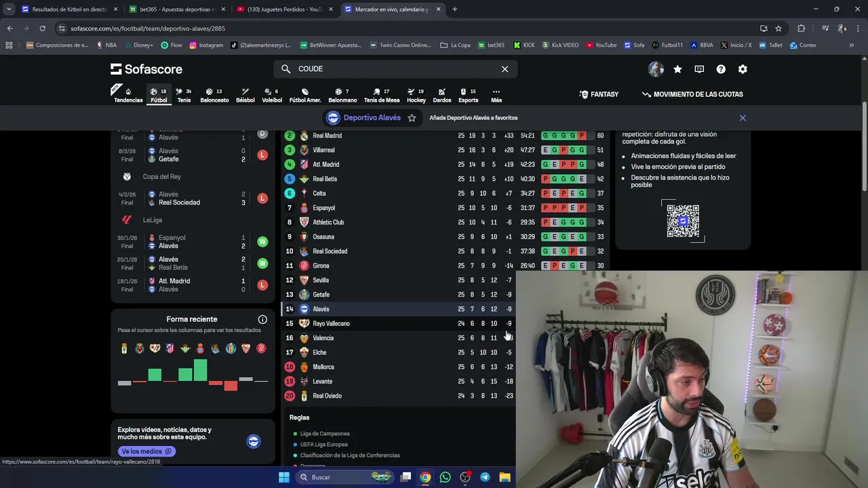Open favorites star in header

pyautogui.click(x=677, y=69)
